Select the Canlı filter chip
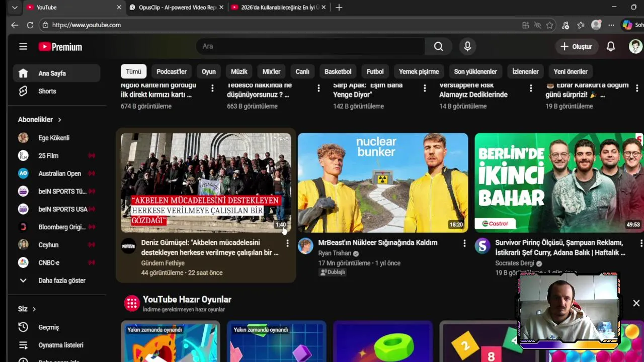This screenshot has height=362, width=644. point(302,71)
